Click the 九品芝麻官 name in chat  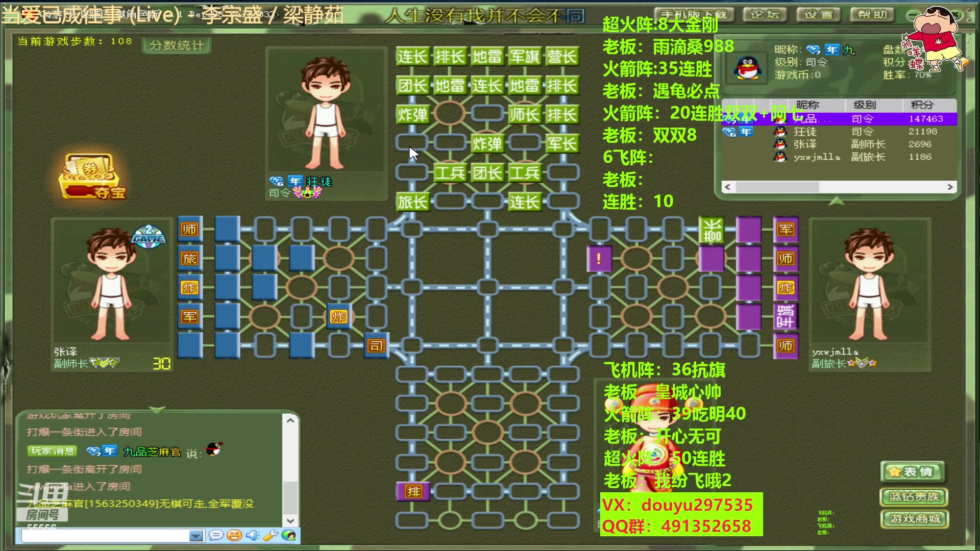152,452
